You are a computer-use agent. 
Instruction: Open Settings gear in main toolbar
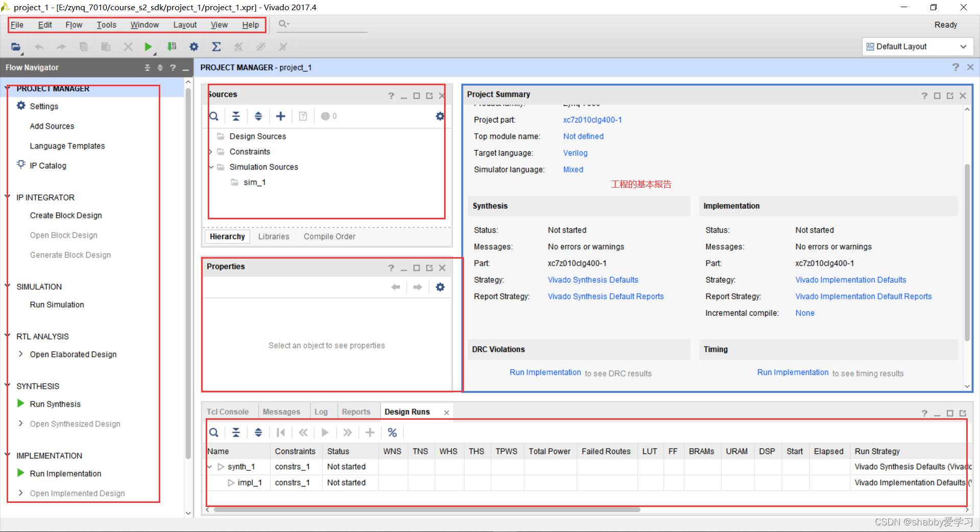click(x=194, y=47)
